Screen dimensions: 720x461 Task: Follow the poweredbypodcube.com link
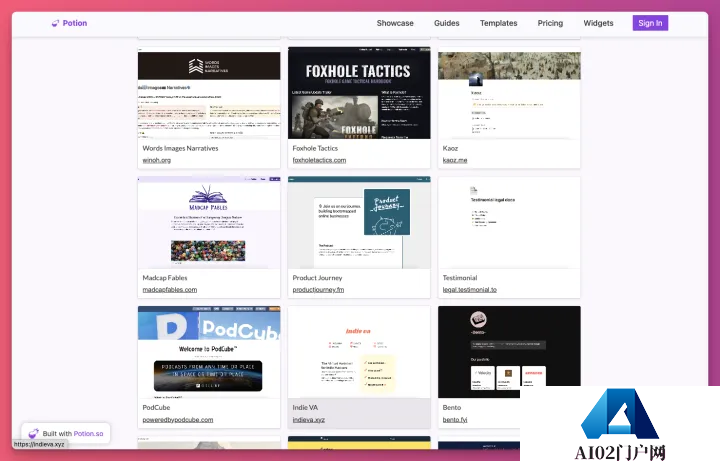click(178, 420)
